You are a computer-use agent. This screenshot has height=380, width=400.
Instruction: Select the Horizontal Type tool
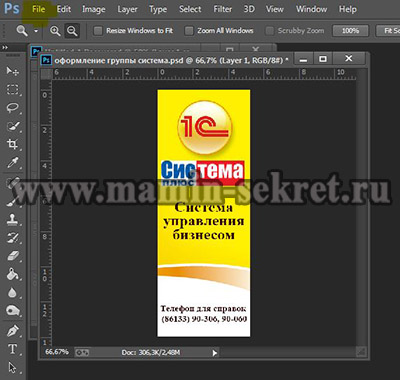13,349
